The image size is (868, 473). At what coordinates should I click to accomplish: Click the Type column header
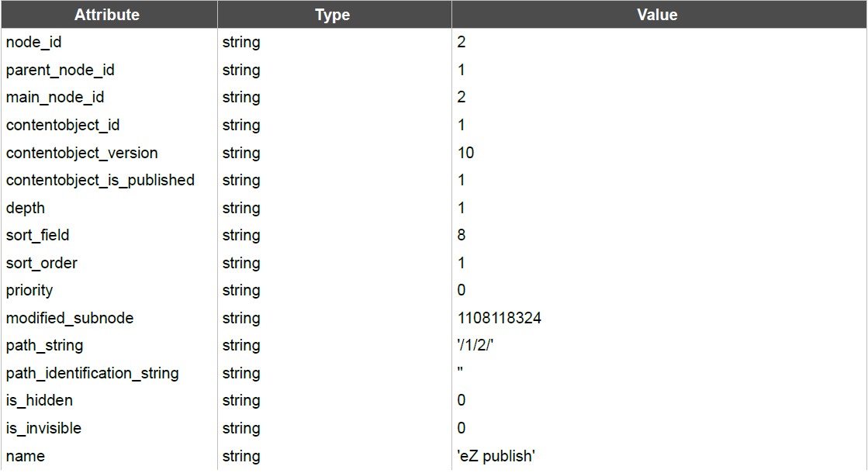click(334, 15)
